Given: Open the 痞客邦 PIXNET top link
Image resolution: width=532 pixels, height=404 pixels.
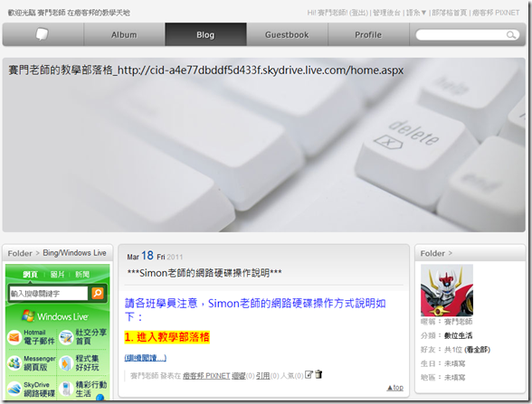Looking at the screenshot, I should pyautogui.click(x=496, y=13).
